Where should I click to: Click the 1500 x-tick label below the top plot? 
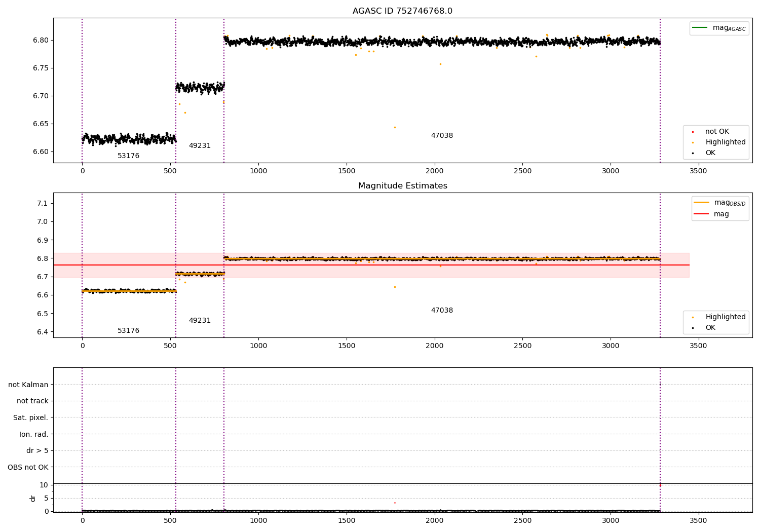(x=347, y=171)
